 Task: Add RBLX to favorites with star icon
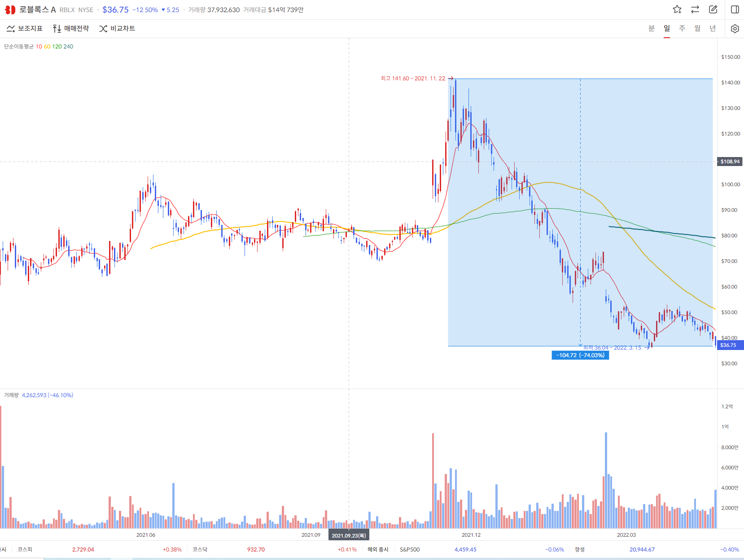pyautogui.click(x=677, y=9)
